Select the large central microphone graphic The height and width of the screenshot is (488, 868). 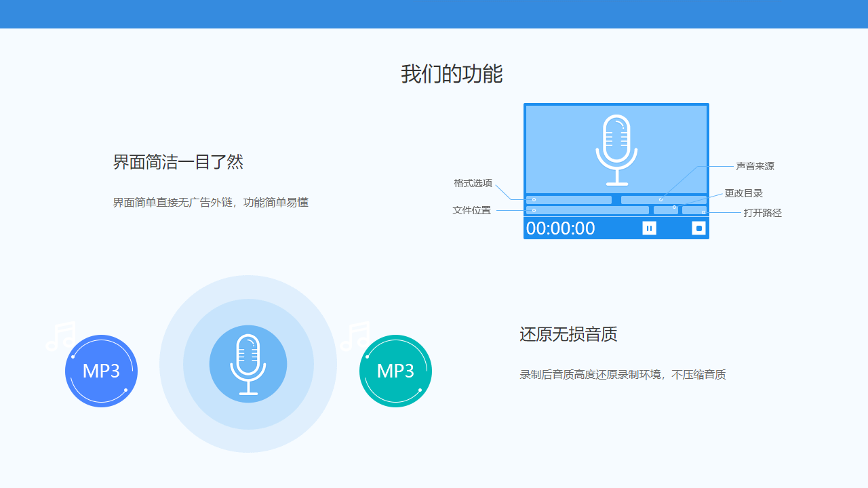(x=248, y=364)
